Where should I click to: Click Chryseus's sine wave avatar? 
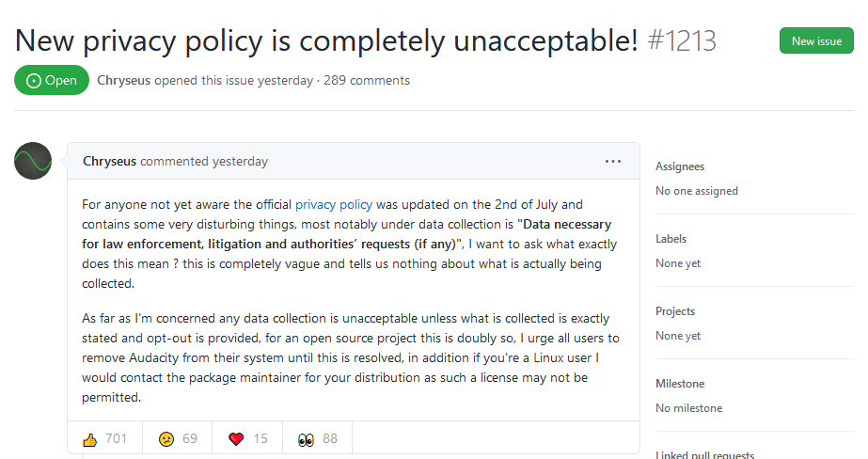33,161
